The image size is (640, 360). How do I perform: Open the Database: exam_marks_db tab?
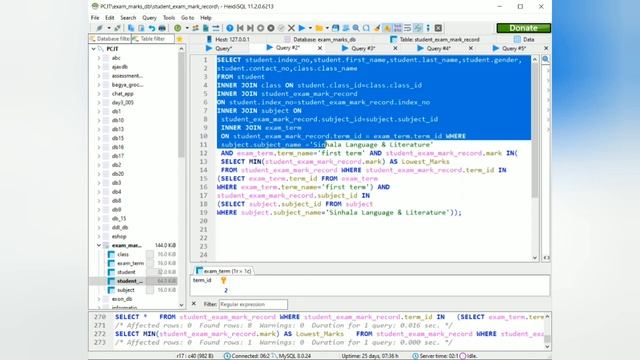[x=324, y=39]
